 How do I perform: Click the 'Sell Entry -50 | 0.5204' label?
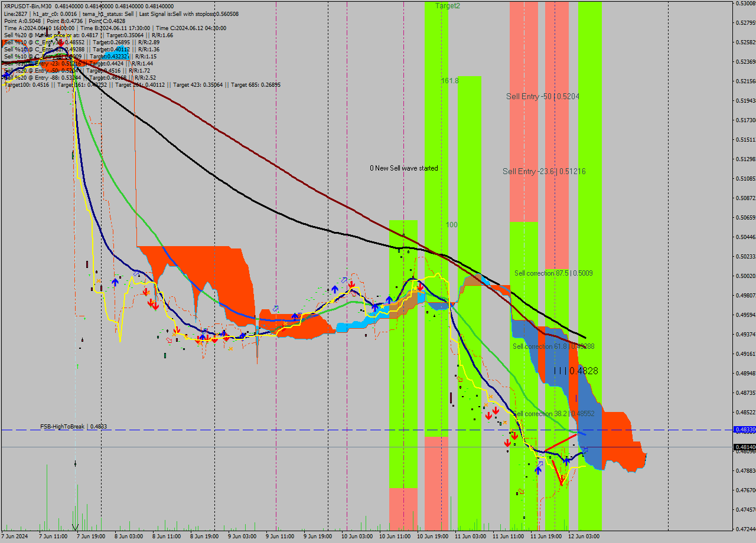(543, 96)
